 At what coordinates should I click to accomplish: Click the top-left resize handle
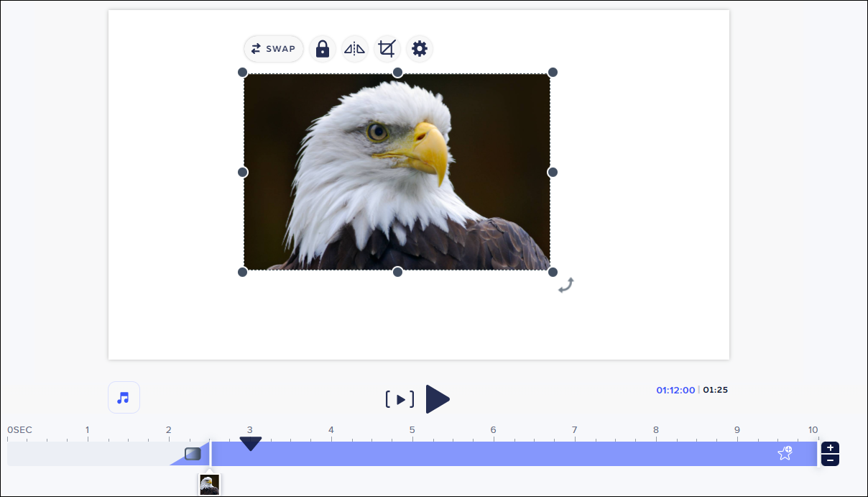click(x=243, y=73)
